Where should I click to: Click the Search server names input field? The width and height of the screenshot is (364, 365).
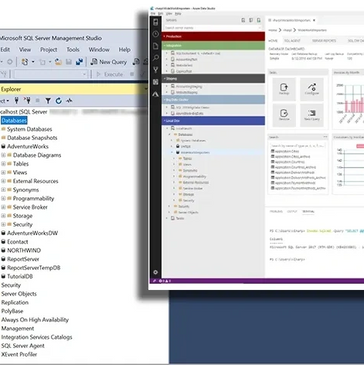pos(212,28)
